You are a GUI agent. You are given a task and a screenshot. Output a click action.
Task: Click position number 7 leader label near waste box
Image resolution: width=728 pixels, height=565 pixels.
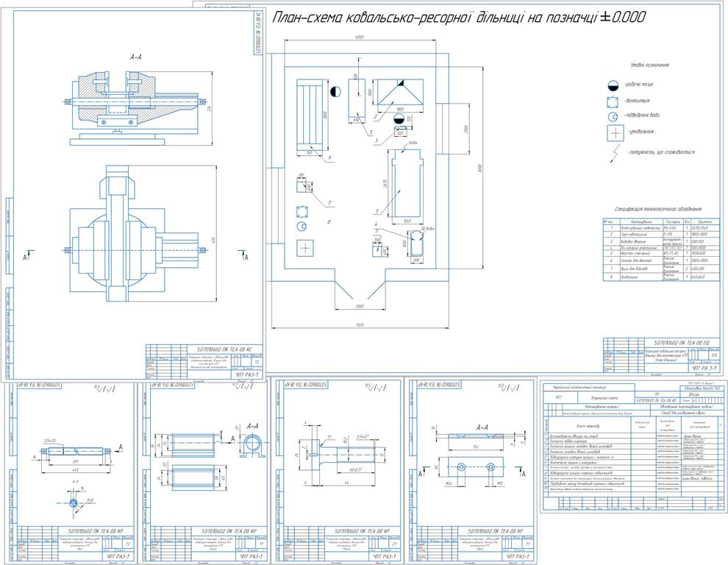coord(329,203)
